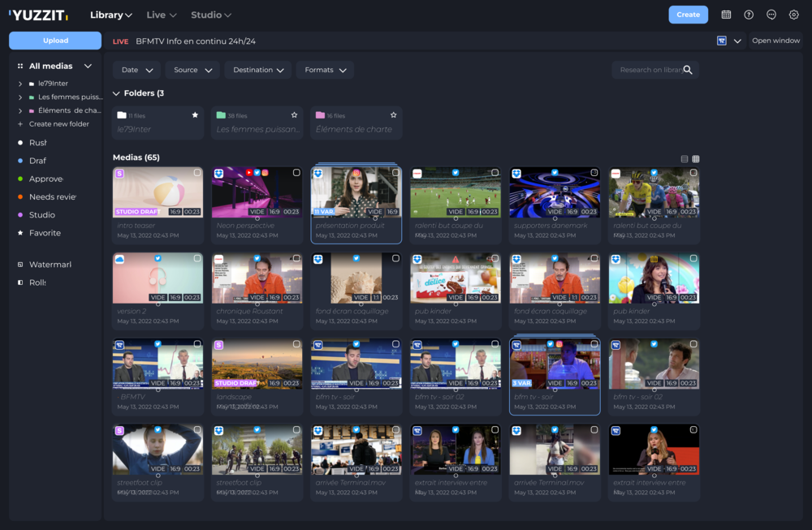Expand the Formats filter dropdown
The height and width of the screenshot is (530, 812).
click(x=325, y=71)
